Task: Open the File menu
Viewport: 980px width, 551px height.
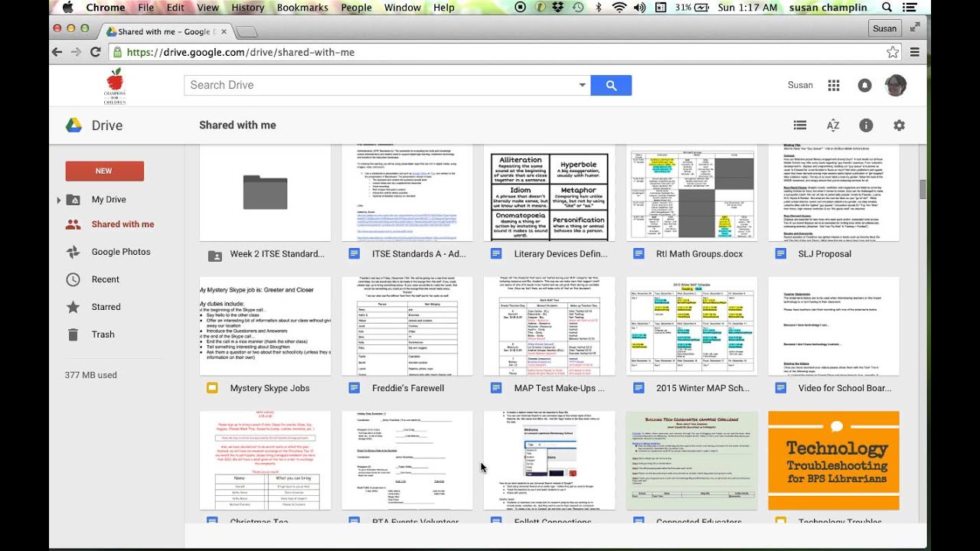Action: coord(145,8)
